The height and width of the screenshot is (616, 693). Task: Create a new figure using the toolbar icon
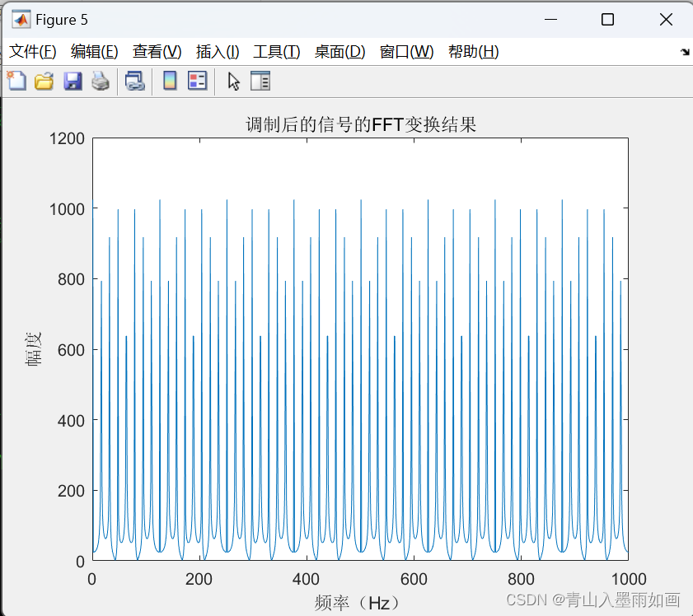pos(16,80)
